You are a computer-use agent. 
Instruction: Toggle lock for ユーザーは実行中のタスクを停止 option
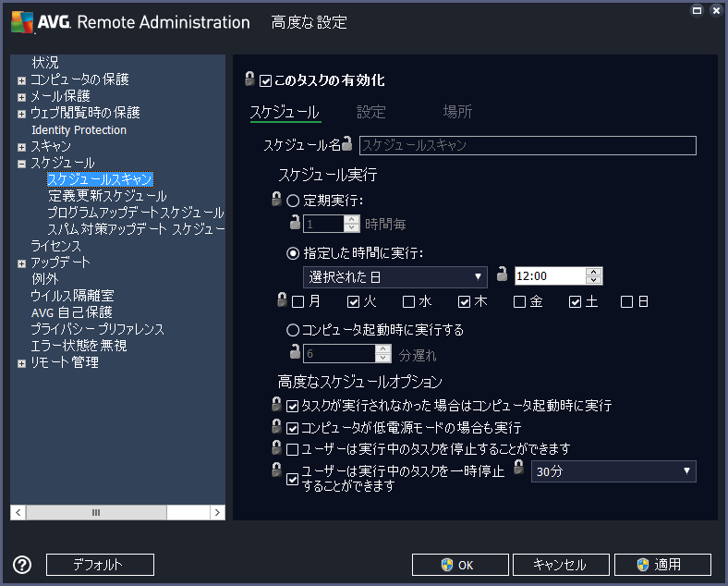click(276, 447)
